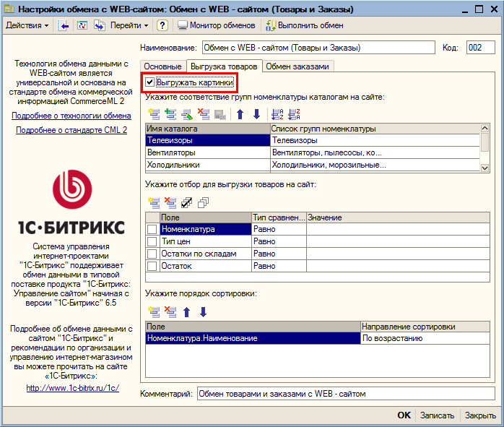This screenshot has height=427, width=504.
Task: Open the Перейти dropdown menu
Action: (x=129, y=25)
